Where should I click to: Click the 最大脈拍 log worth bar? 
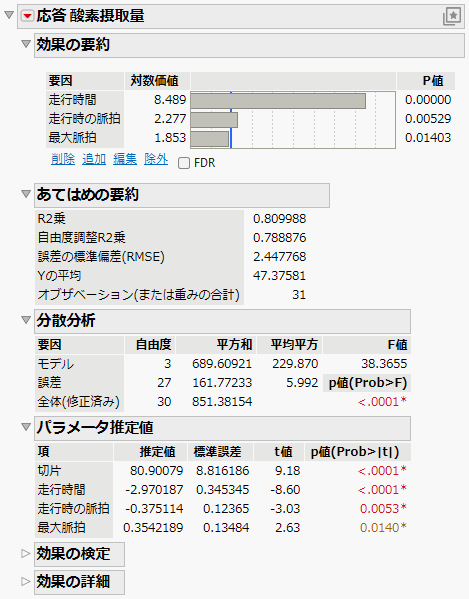[210, 139]
